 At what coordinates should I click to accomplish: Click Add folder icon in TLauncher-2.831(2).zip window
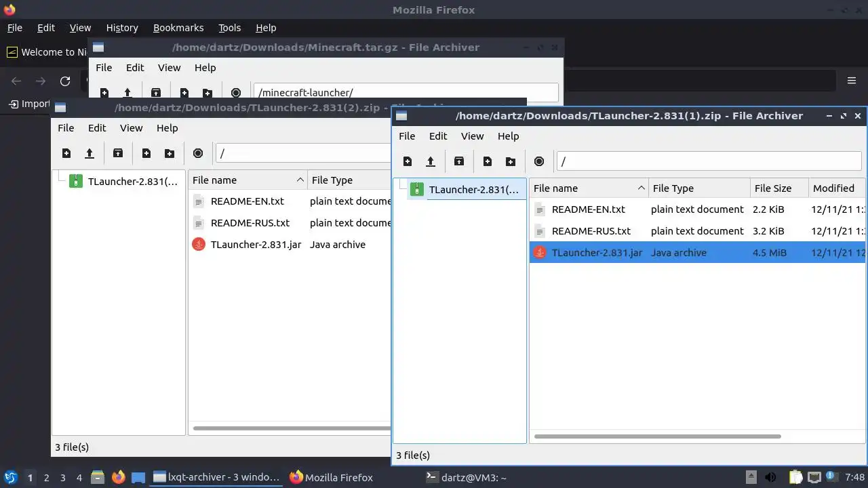(170, 153)
